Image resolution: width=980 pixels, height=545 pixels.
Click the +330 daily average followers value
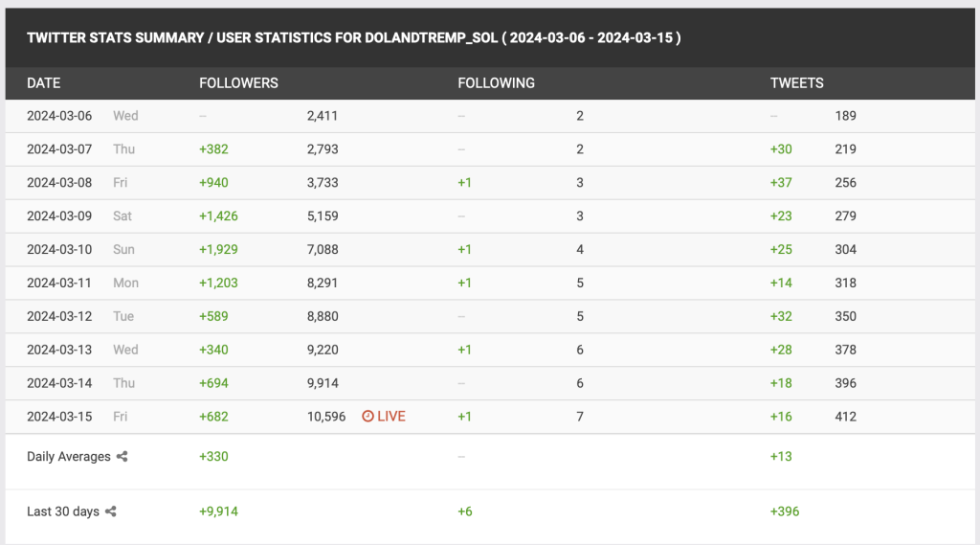pyautogui.click(x=213, y=457)
